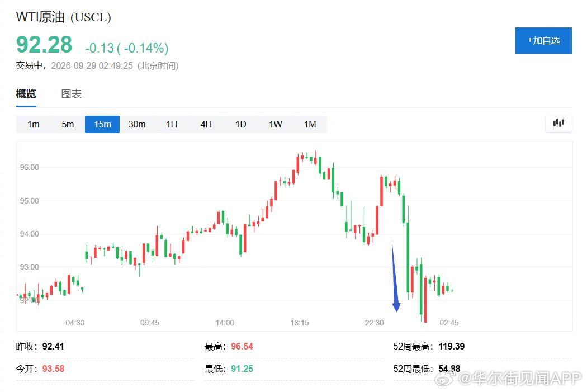Switch to the 概览 tab
587x392 pixels.
26,93
